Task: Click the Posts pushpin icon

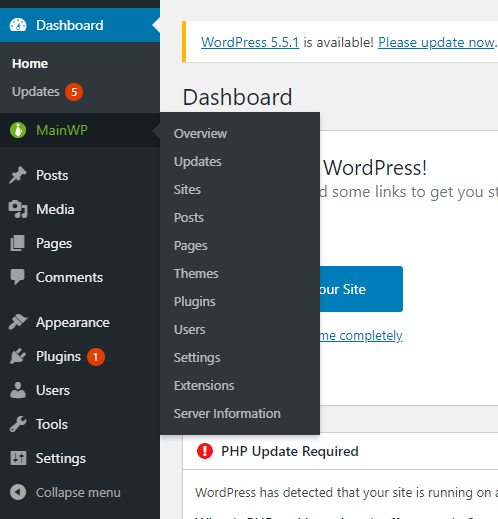Action: coord(18,175)
